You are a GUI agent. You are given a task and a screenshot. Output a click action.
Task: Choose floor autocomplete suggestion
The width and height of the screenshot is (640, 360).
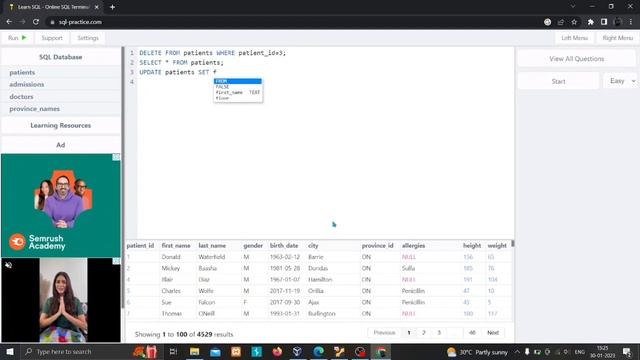(x=238, y=98)
